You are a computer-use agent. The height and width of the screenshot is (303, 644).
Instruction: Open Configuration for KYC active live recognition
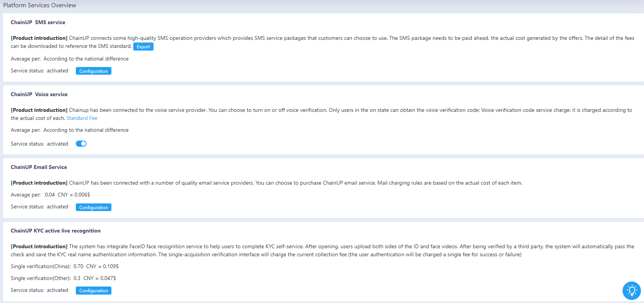(x=93, y=290)
